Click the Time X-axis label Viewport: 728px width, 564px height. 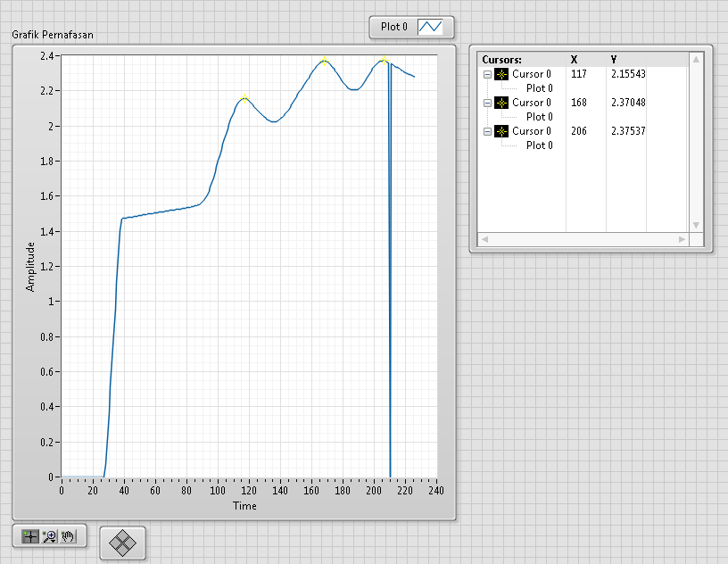pyautogui.click(x=244, y=506)
